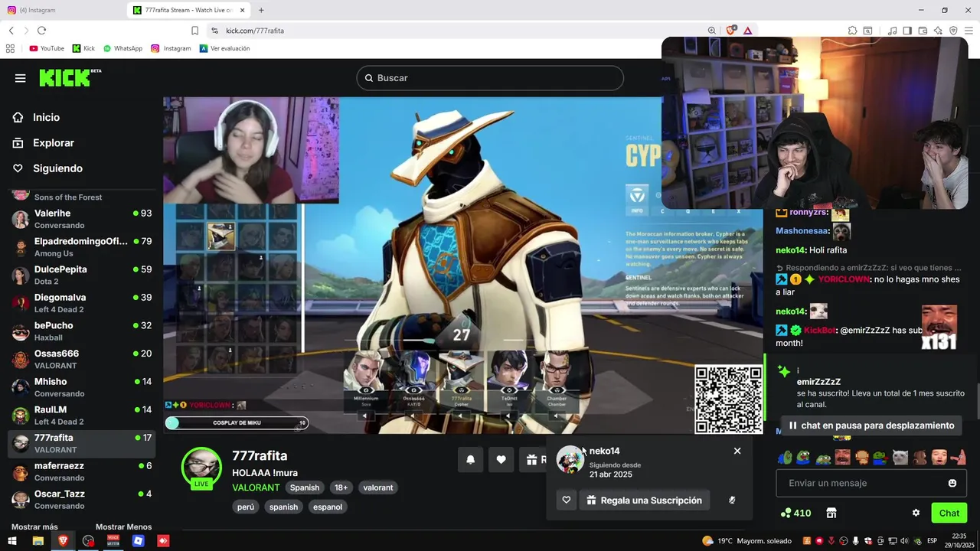
Task: Click the 777rafita LIVE avatar
Action: point(201,467)
